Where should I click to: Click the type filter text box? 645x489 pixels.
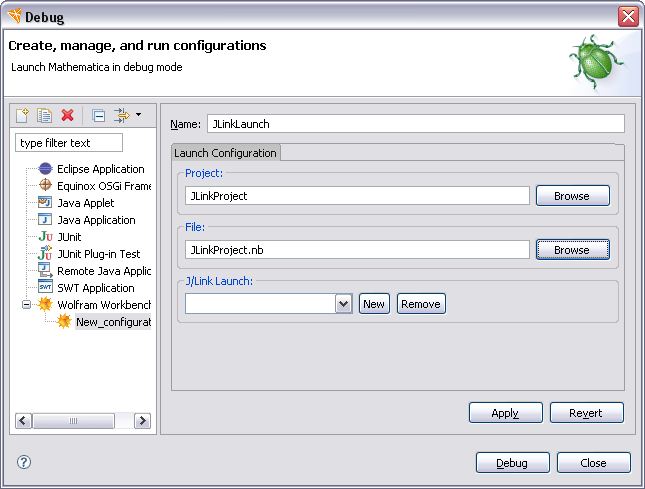click(x=69, y=143)
